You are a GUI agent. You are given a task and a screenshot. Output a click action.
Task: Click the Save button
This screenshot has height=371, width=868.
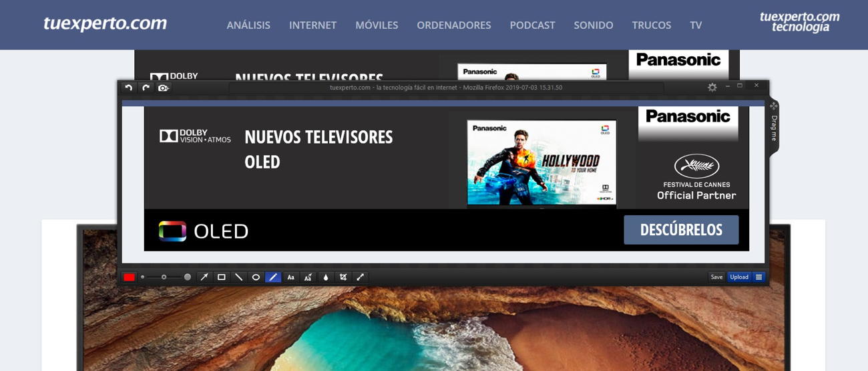(x=716, y=277)
